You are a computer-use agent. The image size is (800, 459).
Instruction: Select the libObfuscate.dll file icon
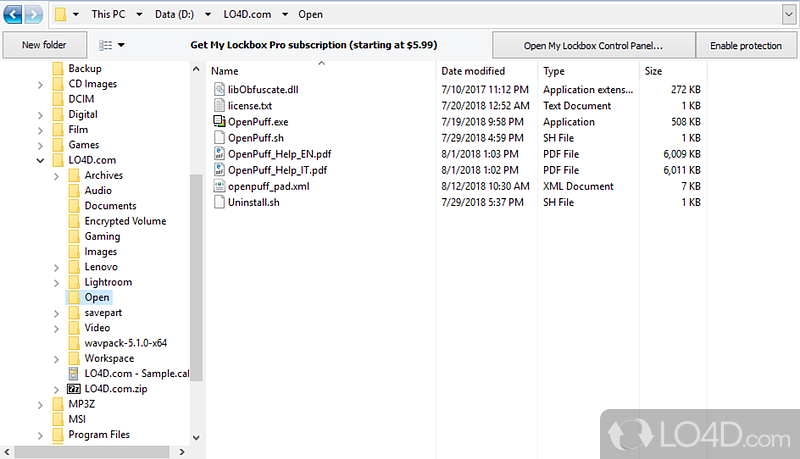point(220,90)
